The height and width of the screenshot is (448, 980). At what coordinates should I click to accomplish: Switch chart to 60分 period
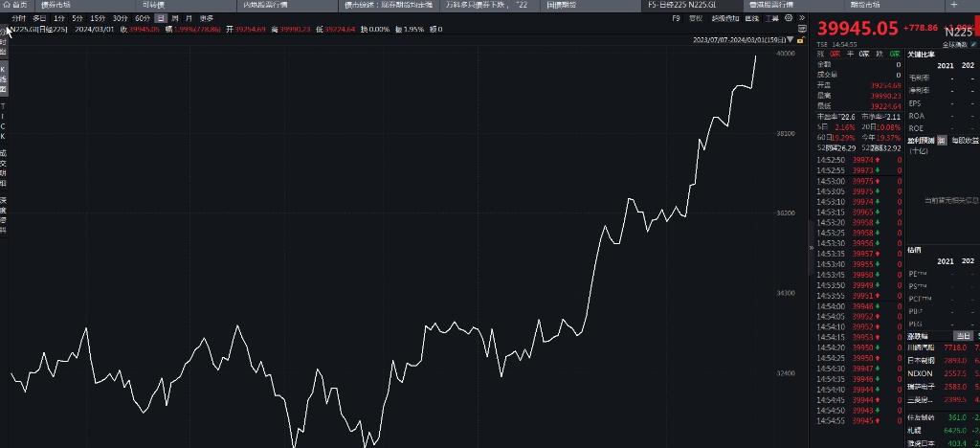[142, 18]
